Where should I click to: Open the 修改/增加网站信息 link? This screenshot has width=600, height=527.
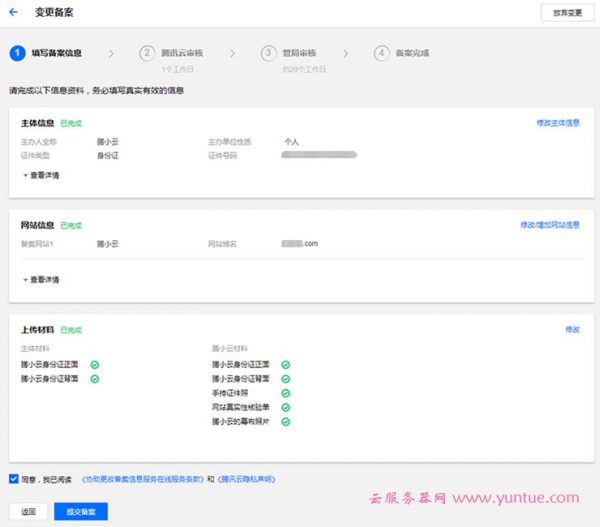[x=549, y=225]
